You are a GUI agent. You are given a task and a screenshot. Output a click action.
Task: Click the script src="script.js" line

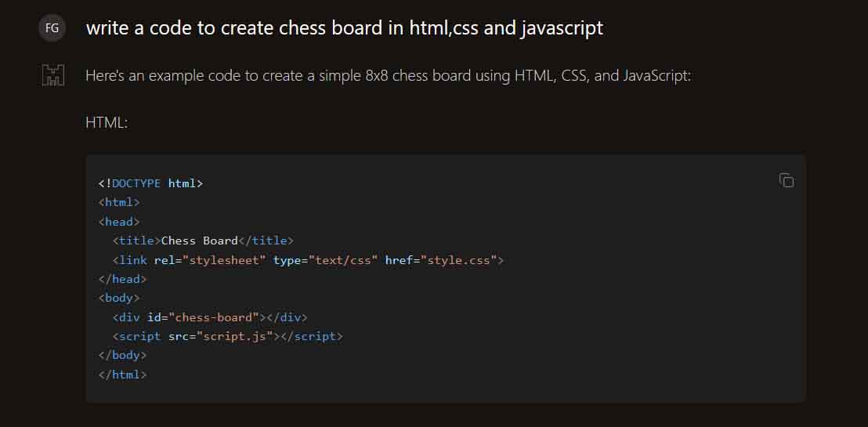(x=227, y=336)
